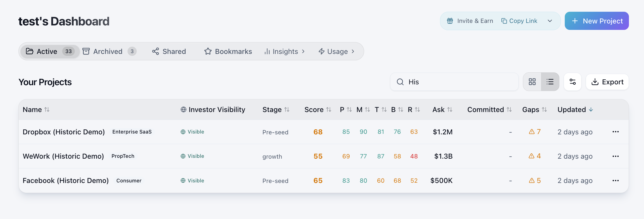This screenshot has width=644, height=219.
Task: Click the score 65 for Facebook
Action: pyautogui.click(x=318, y=181)
